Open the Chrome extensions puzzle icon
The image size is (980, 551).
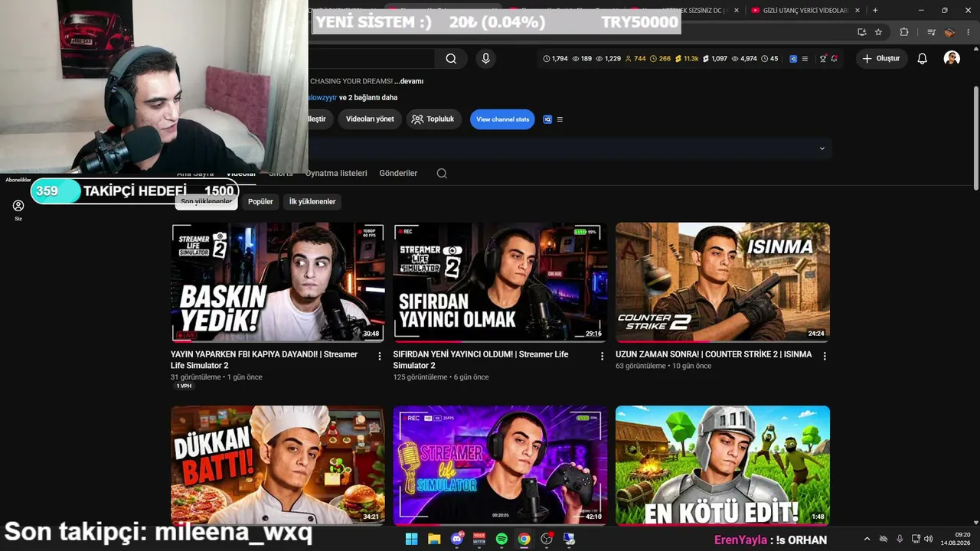coord(904,32)
